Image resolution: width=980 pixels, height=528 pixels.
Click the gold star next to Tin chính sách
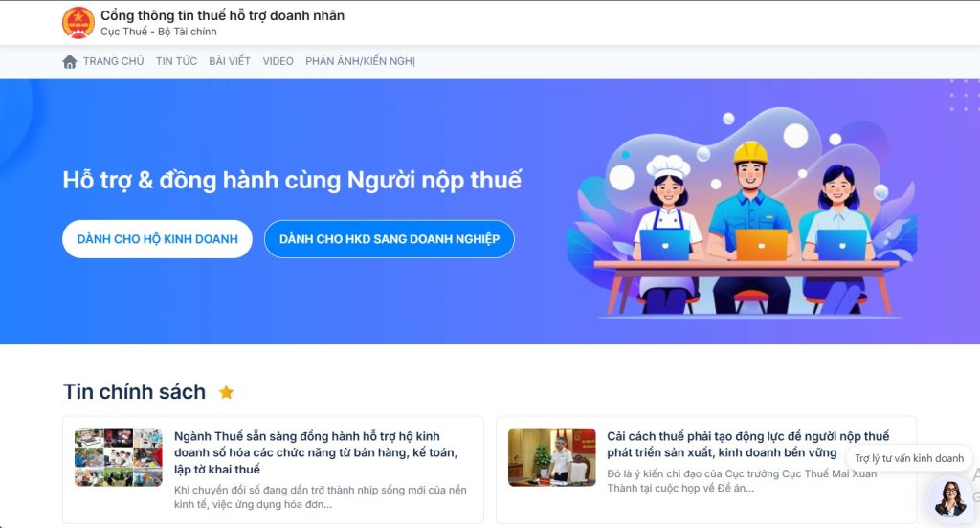[x=226, y=392]
